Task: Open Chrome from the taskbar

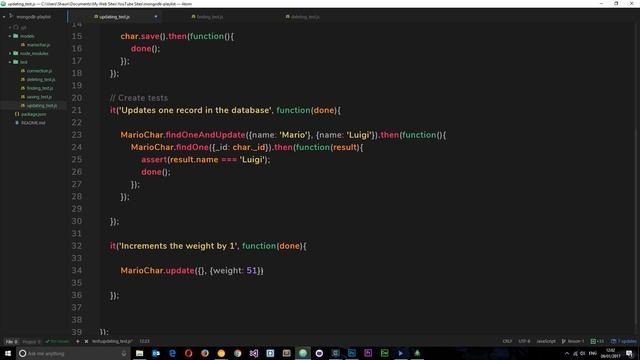Action: pyautogui.click(x=238, y=353)
